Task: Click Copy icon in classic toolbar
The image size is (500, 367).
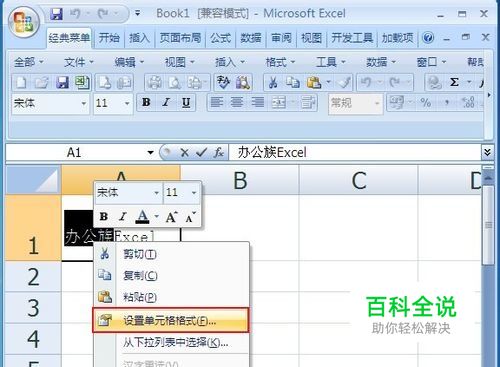Action: [293, 82]
